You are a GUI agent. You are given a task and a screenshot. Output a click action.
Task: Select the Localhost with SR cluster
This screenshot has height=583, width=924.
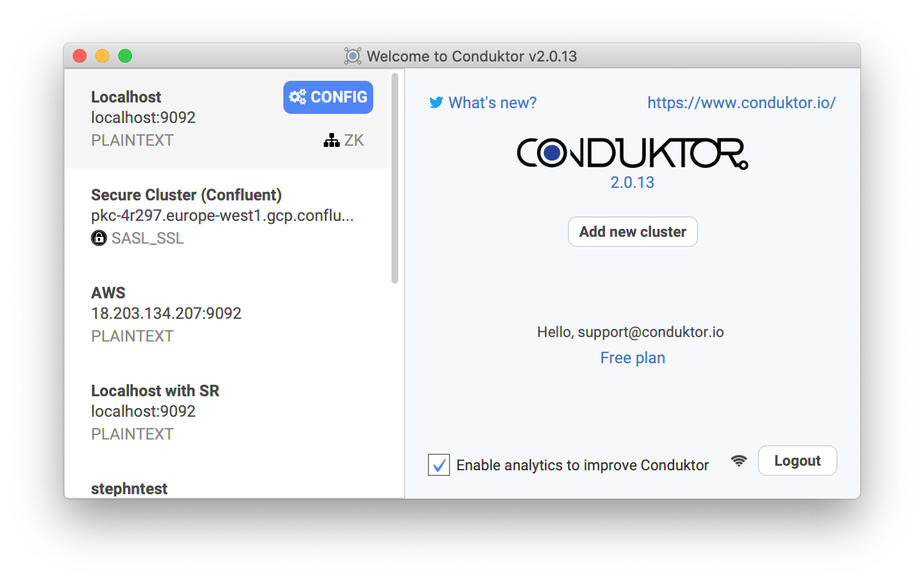point(228,413)
